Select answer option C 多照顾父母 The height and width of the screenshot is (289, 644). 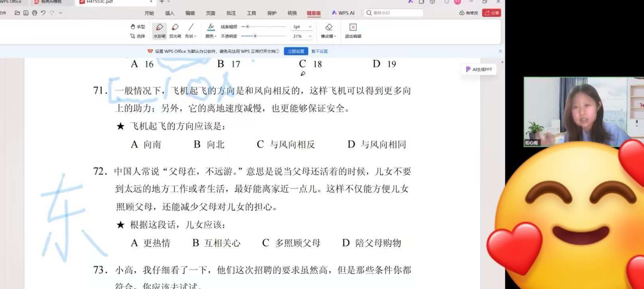click(291, 243)
